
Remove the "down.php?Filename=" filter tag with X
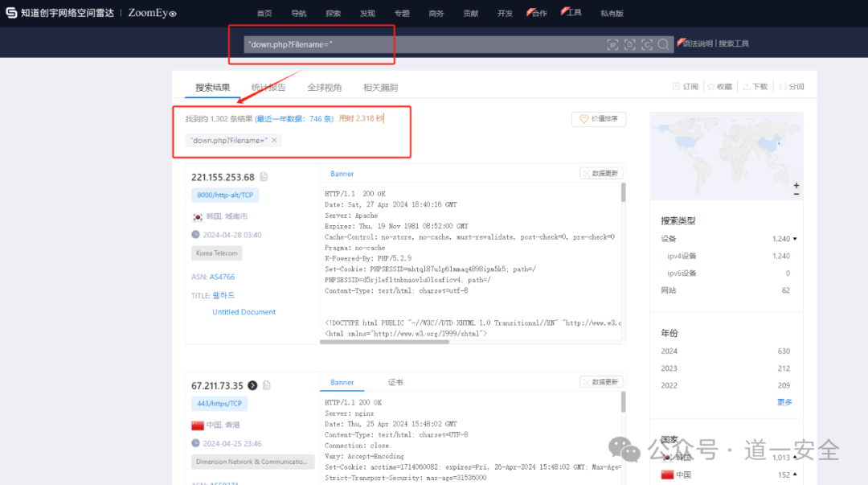tap(274, 140)
